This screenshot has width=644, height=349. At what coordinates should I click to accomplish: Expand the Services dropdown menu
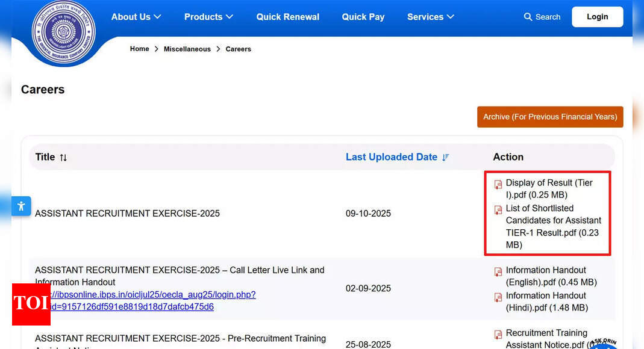tap(430, 17)
